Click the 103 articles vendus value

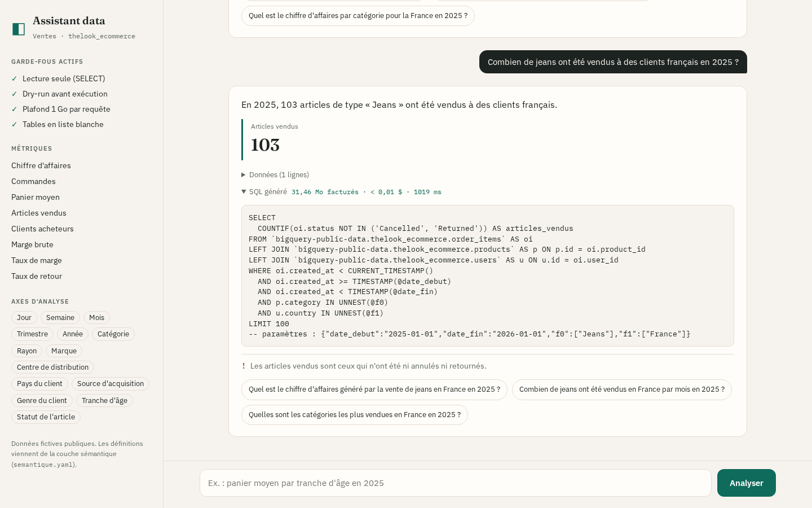265,145
